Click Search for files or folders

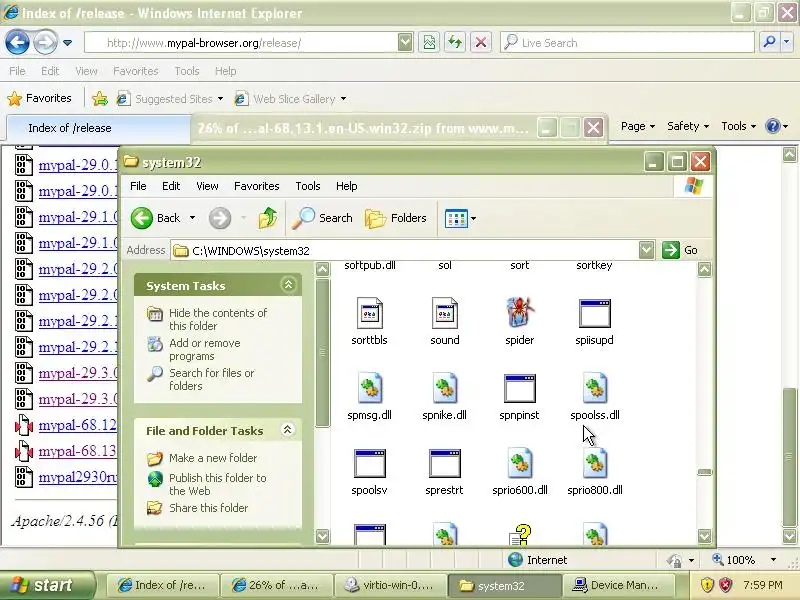pyautogui.click(x=211, y=379)
